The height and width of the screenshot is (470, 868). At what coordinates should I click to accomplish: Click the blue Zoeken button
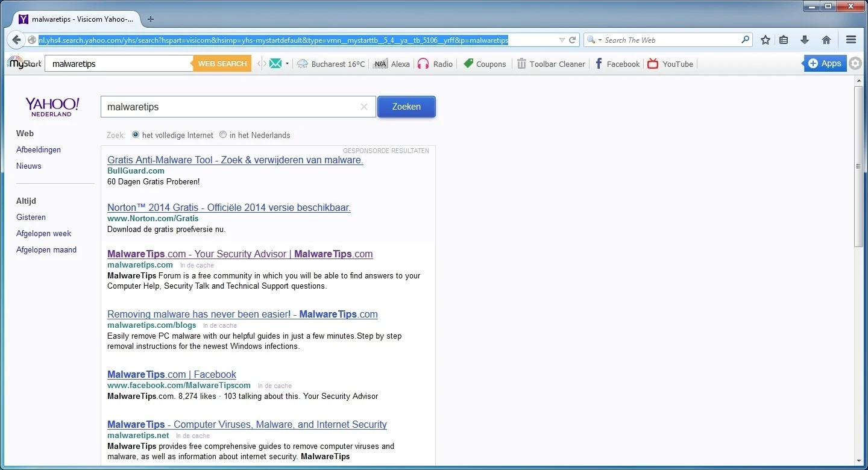click(x=406, y=107)
